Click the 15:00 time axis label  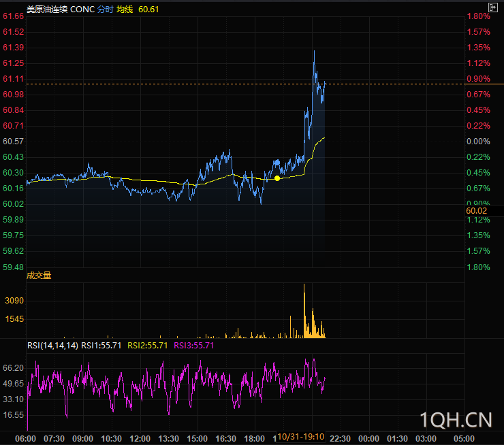pos(197,438)
